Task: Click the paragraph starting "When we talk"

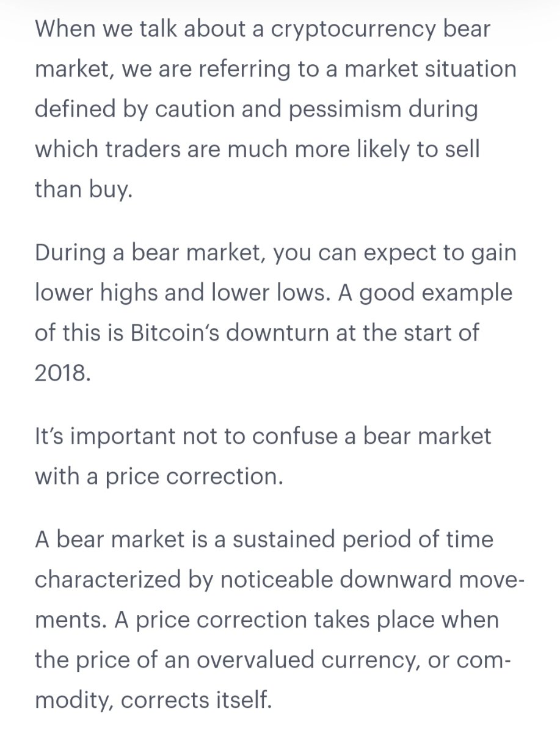Action: pyautogui.click(x=275, y=109)
